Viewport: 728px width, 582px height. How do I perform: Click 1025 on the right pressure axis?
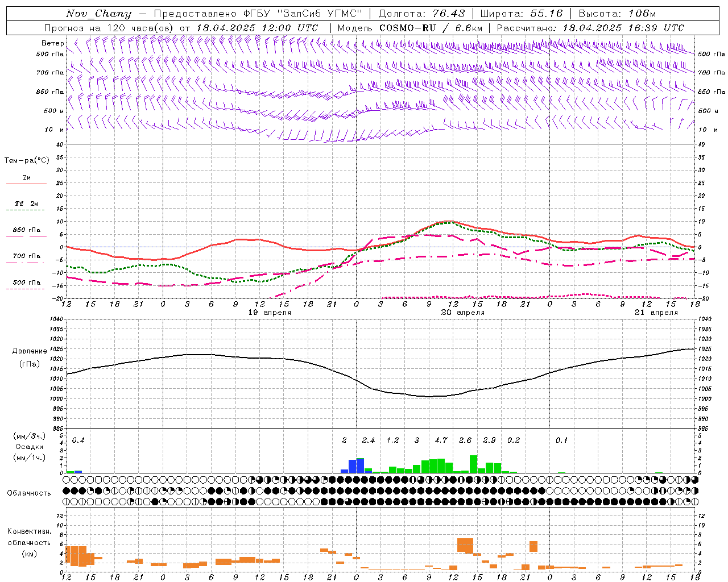705,349
